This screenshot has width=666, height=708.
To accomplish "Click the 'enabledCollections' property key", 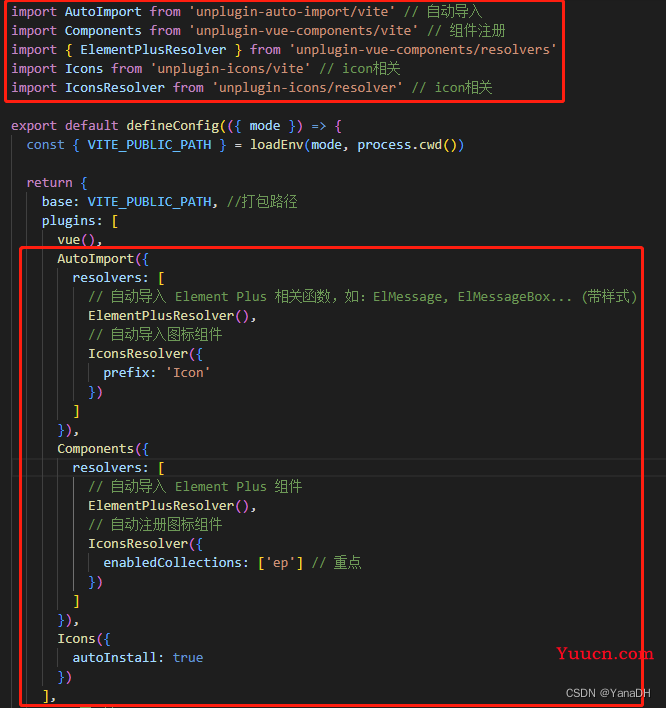I will tap(172, 563).
